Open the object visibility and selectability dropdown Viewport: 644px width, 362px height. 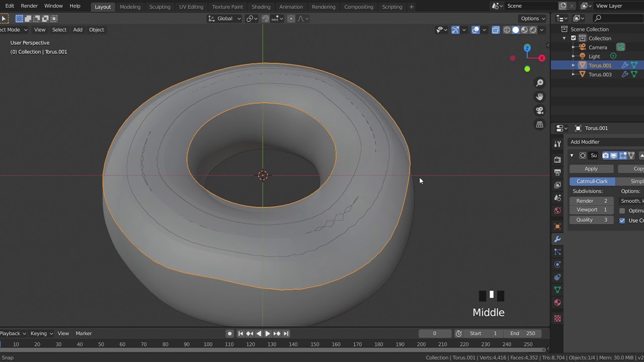pyautogui.click(x=442, y=30)
